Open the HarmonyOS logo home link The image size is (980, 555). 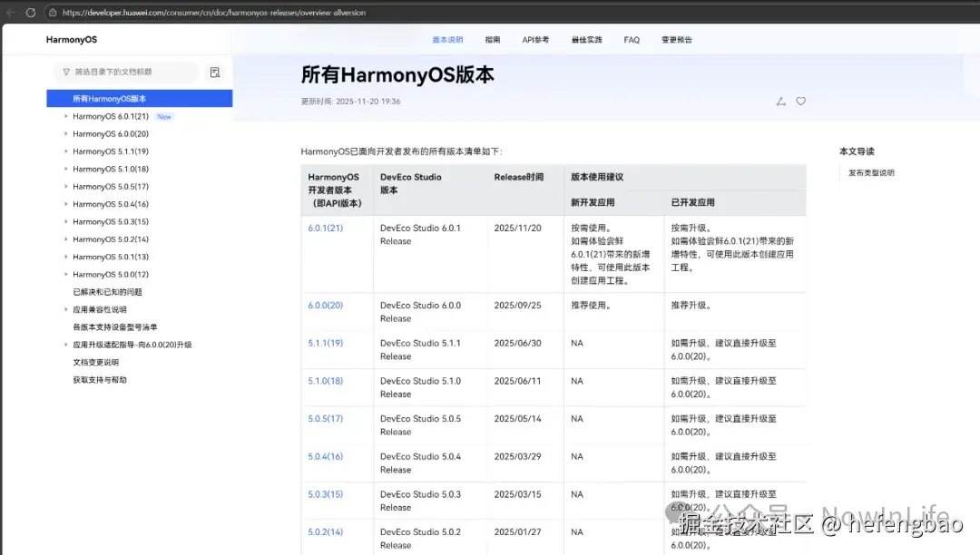[x=72, y=39]
